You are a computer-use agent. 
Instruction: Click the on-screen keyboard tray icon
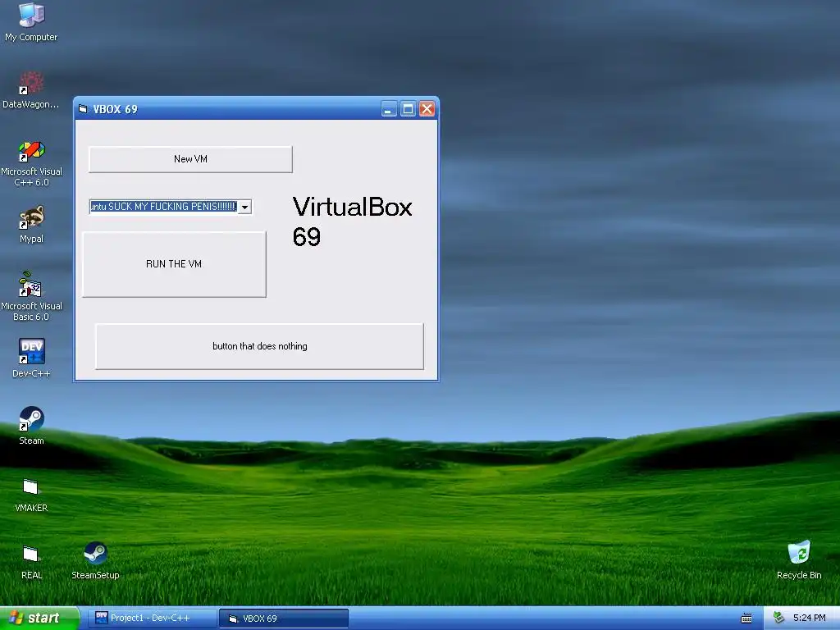[x=746, y=619]
